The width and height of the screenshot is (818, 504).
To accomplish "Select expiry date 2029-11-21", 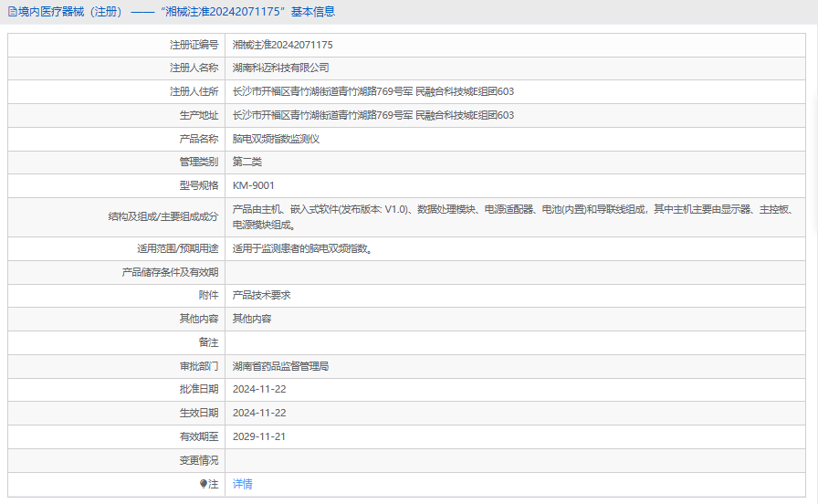I will coord(259,436).
